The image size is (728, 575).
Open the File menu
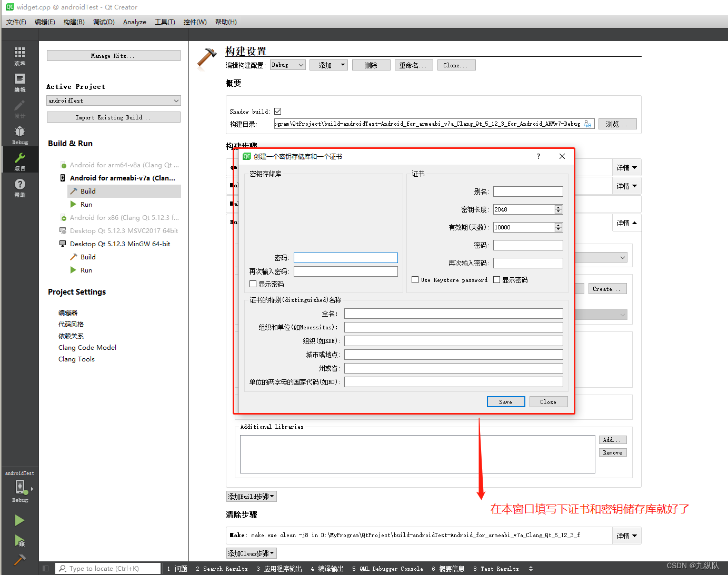point(16,22)
